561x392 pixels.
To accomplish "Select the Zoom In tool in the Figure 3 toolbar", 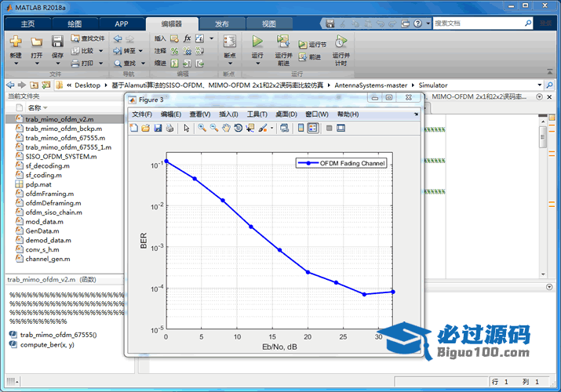I will point(202,128).
